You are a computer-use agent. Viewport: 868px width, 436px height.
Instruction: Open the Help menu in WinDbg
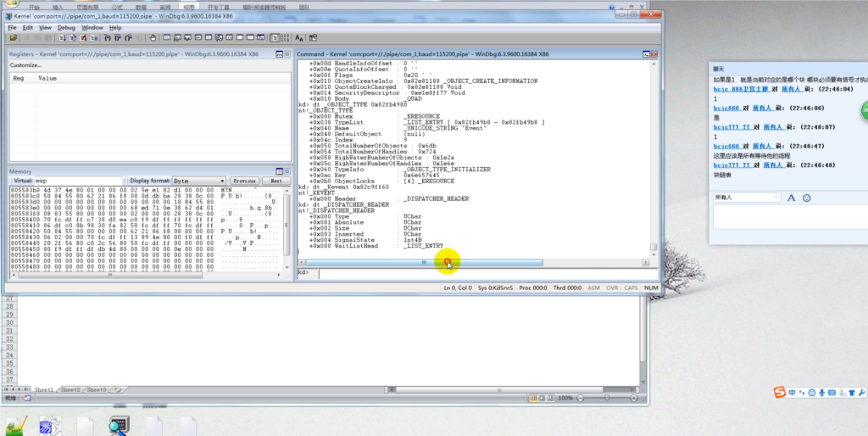coord(115,27)
